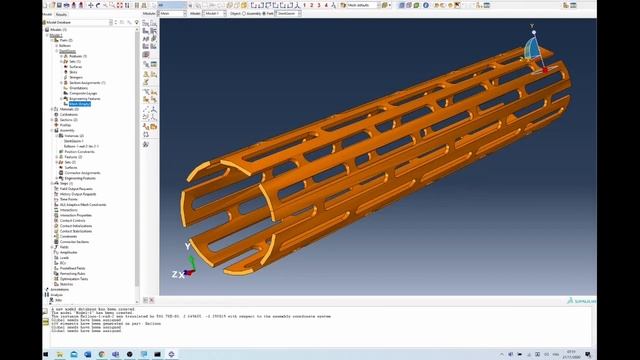The image size is (640, 360).
Task: Select the StentGeom part in tree
Action: click(67, 51)
